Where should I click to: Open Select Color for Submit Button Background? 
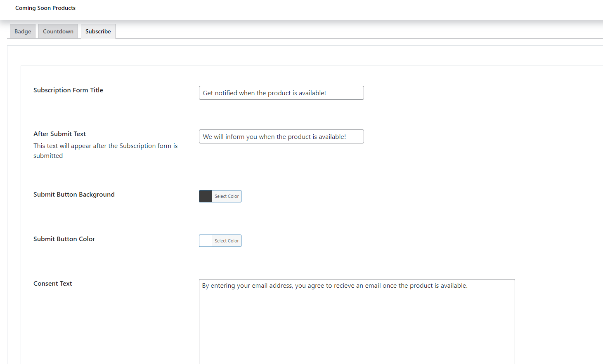point(226,196)
